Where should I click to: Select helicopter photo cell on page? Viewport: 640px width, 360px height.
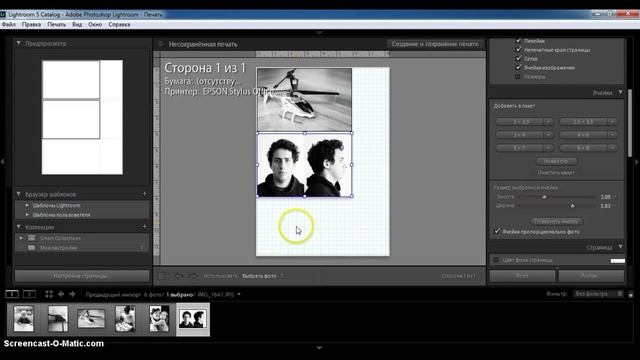pyautogui.click(x=304, y=100)
